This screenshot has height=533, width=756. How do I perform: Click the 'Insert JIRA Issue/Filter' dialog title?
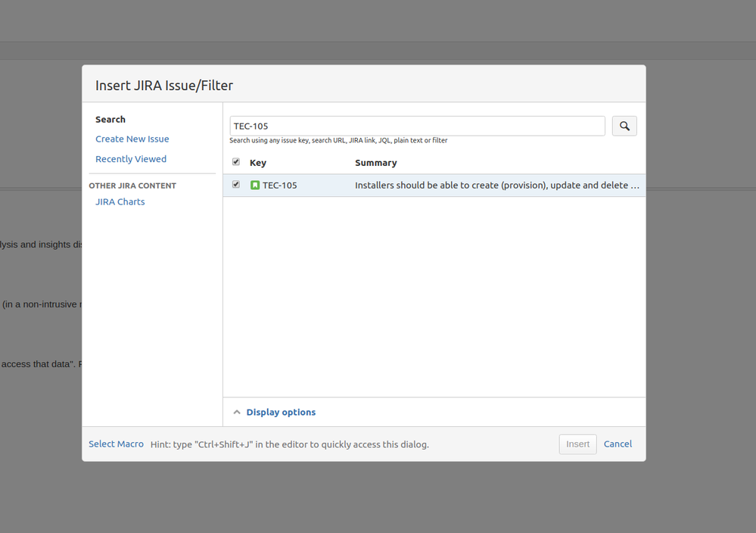pyautogui.click(x=164, y=86)
